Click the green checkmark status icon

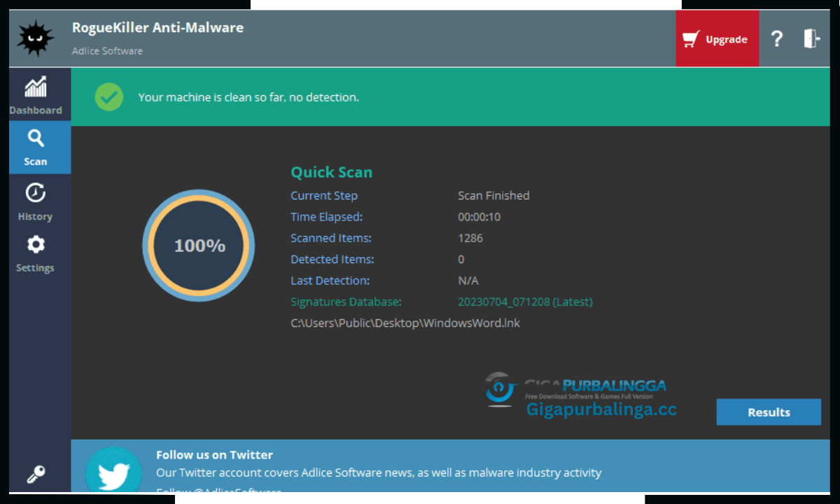(x=109, y=97)
